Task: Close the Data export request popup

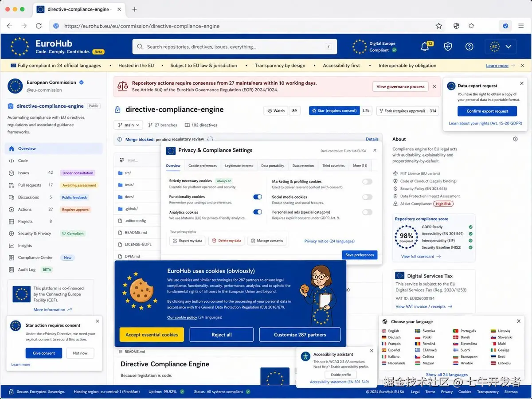Action: [522, 83]
